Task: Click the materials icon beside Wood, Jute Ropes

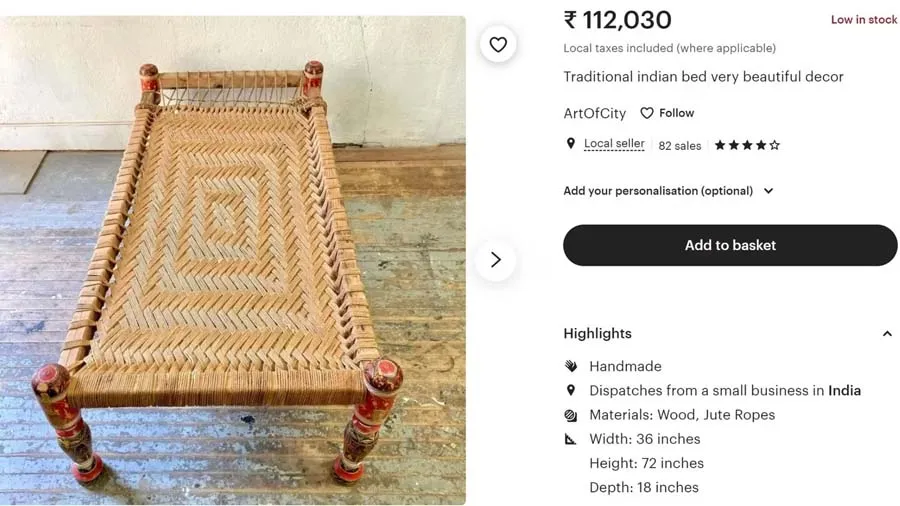Action: point(571,415)
